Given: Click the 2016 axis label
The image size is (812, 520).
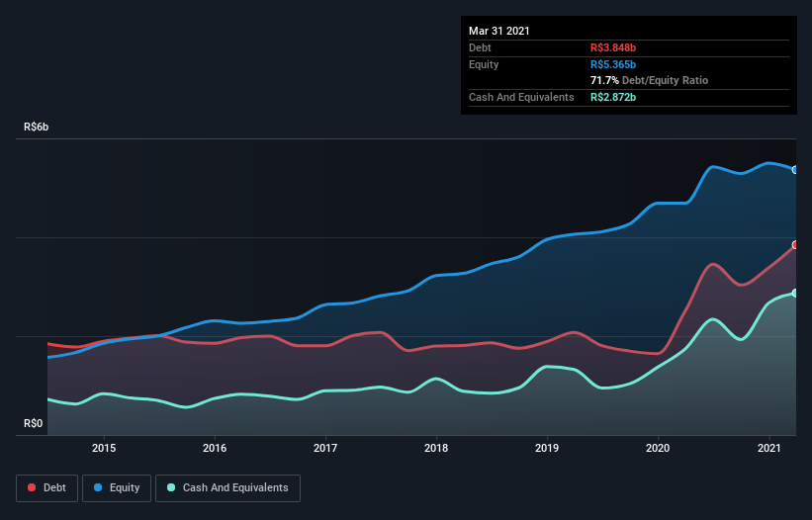Looking at the screenshot, I should tap(215, 448).
